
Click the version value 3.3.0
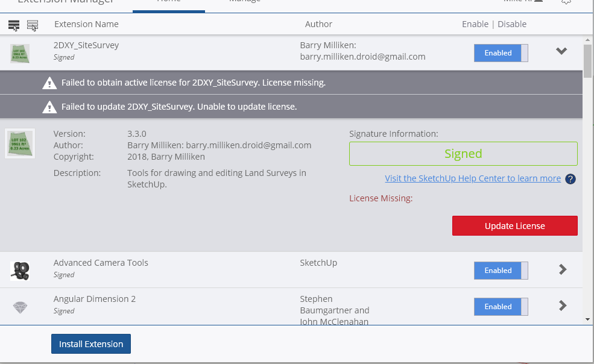pyautogui.click(x=137, y=134)
